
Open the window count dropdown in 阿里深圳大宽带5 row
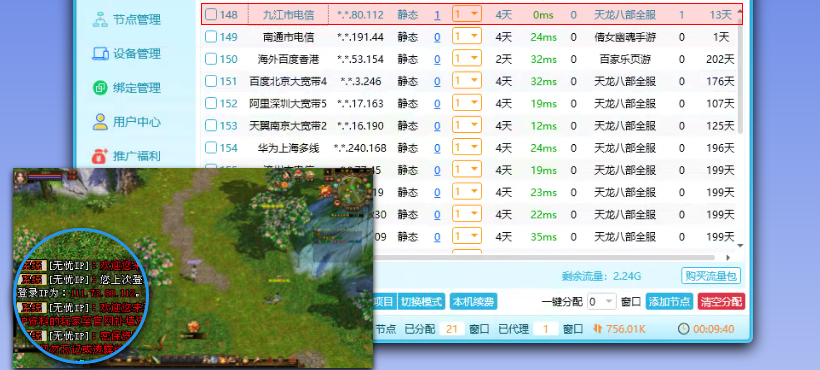[x=466, y=103]
